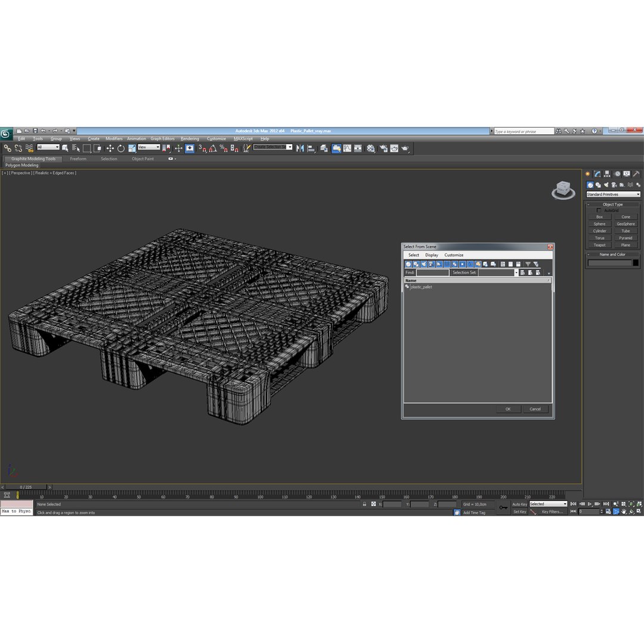Click the ViewCube in the viewport
Screen dimensions: 644x644
coord(563,190)
